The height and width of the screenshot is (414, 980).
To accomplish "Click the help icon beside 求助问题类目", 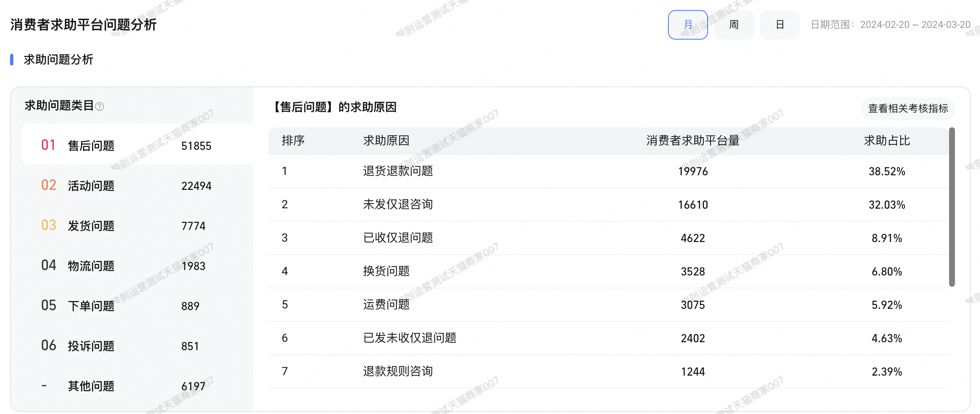I will pos(99,106).
